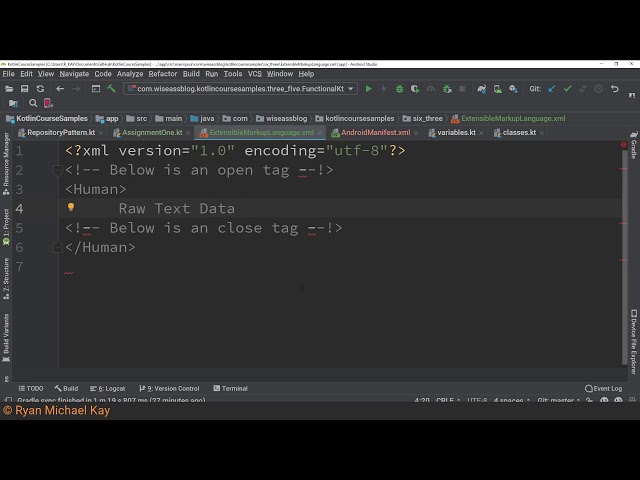Open the Gradle side panel

click(x=633, y=145)
